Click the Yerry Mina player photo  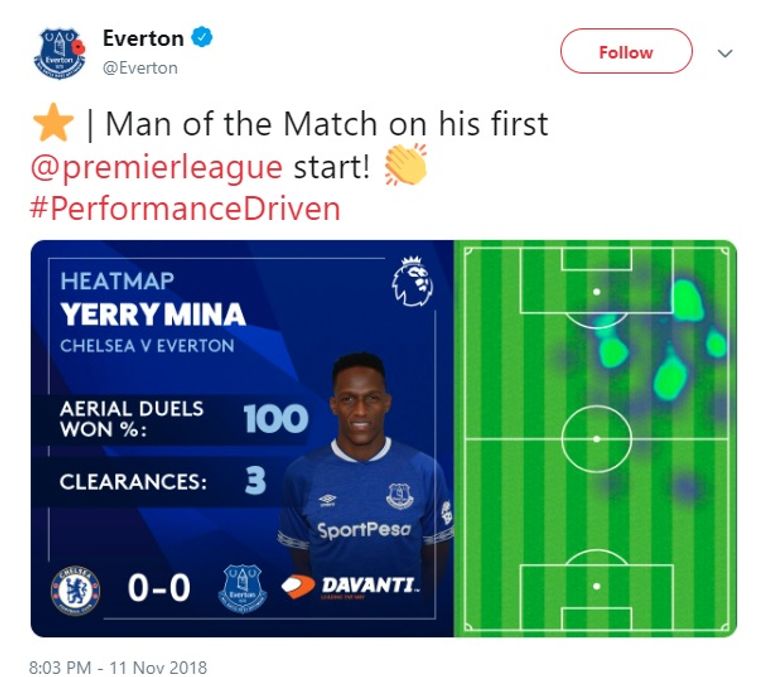pyautogui.click(x=366, y=470)
